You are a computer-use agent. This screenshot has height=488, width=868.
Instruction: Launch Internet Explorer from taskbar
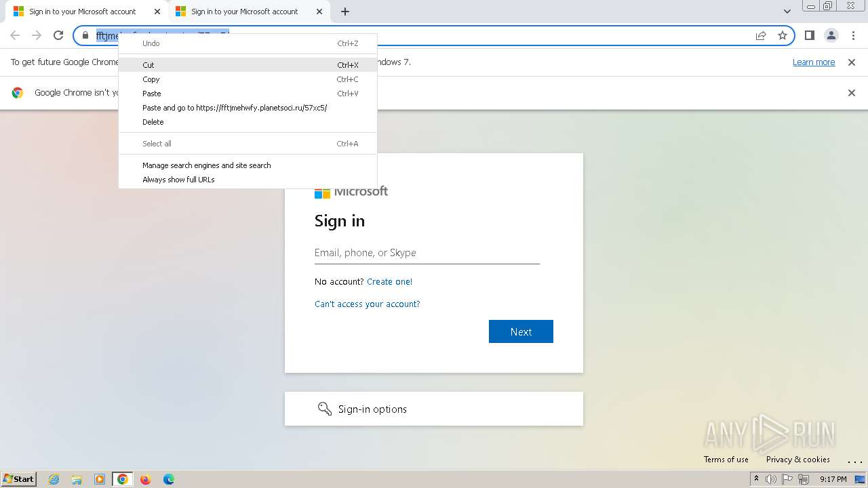click(54, 479)
